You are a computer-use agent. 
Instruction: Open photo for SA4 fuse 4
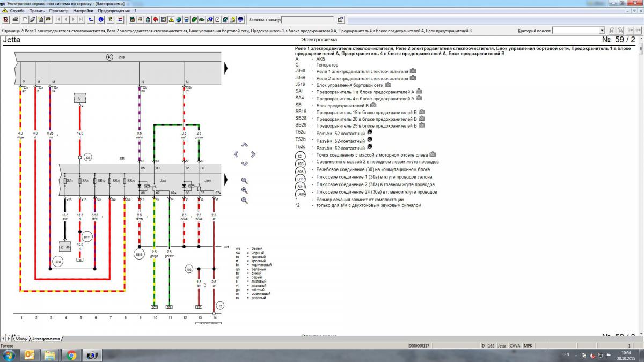pos(419,98)
